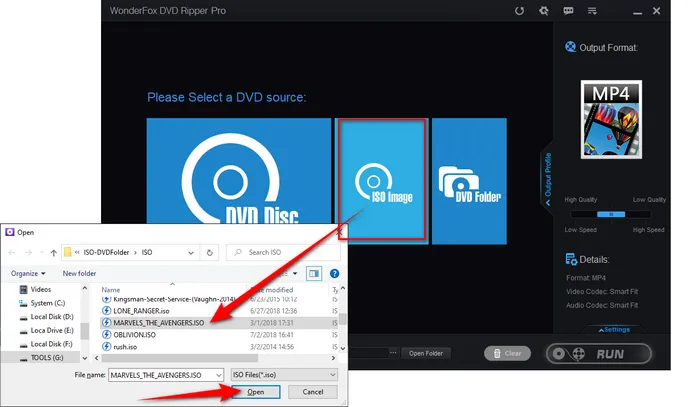Expand the Settings panel link
Screen dimensions: 700x407
click(x=614, y=329)
